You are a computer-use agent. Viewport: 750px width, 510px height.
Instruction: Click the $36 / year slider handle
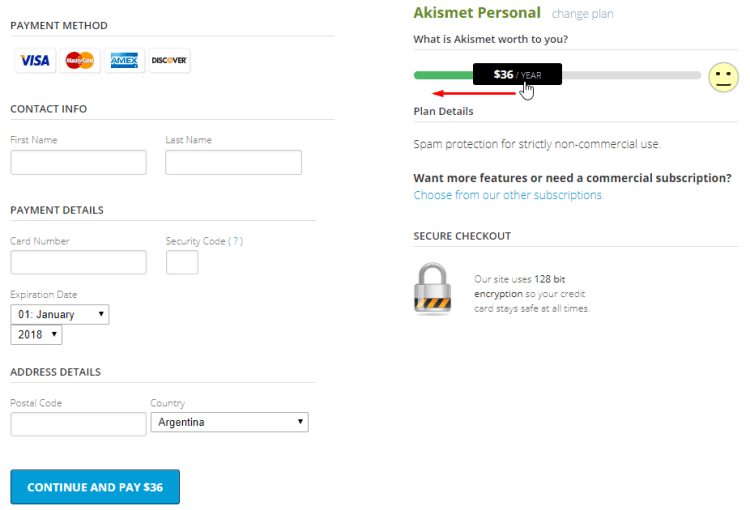pyautogui.click(x=517, y=74)
